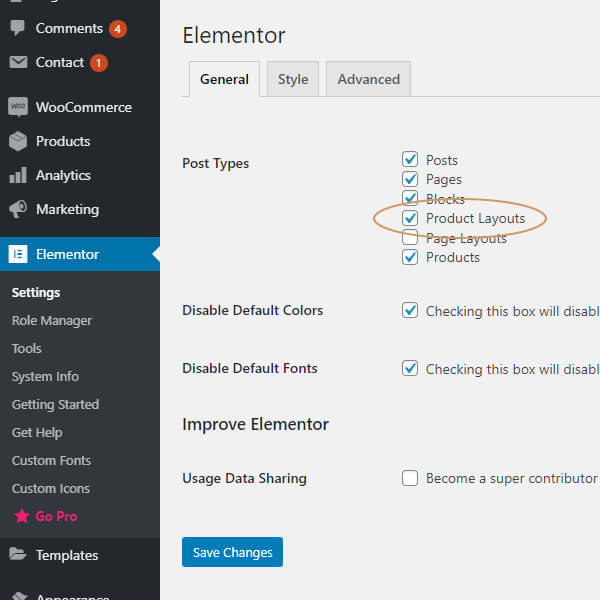Toggle the Usage Data Sharing checkbox
Viewport: 600px width, 600px height.
(410, 478)
